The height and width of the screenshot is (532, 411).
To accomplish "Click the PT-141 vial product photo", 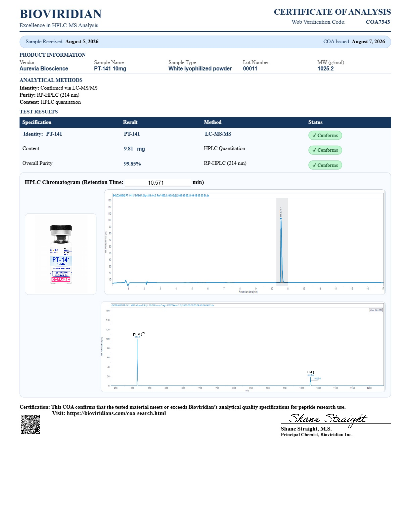I will pos(61,254).
